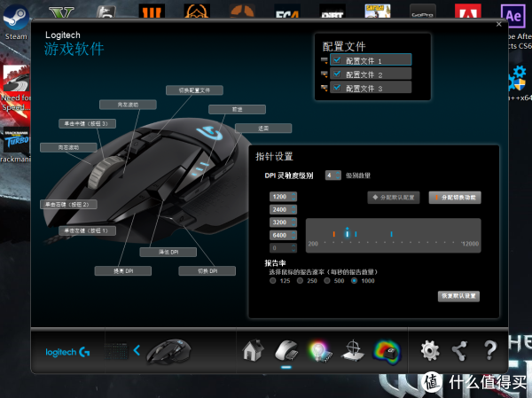The image size is (532, 398).
Task: Open settings gear icon in bottom bar
Action: point(430,350)
